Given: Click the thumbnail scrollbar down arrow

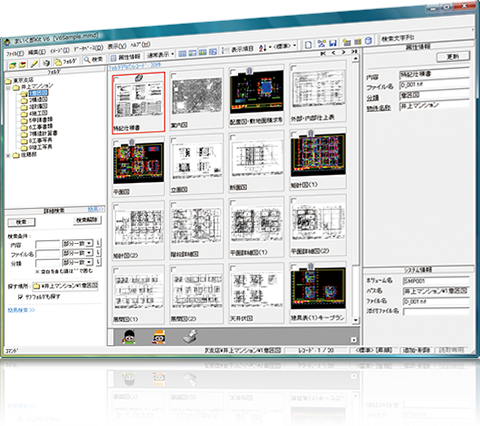Looking at the screenshot, I should (x=355, y=320).
